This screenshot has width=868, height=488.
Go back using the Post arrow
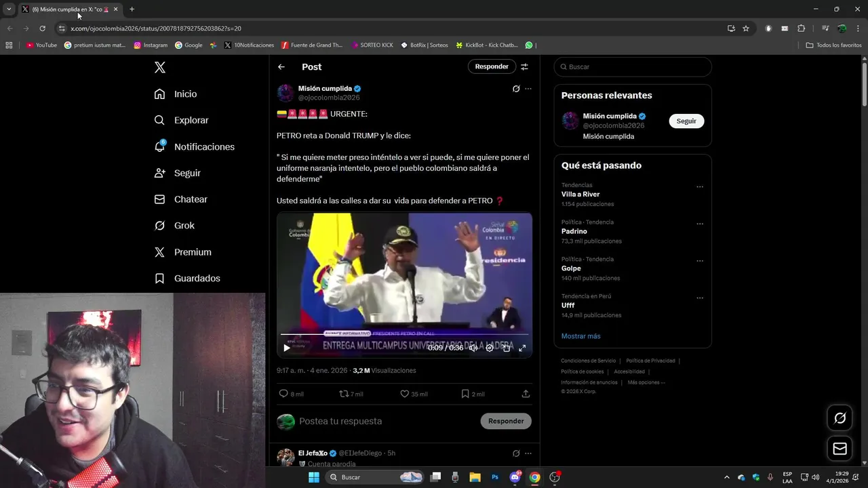281,66
